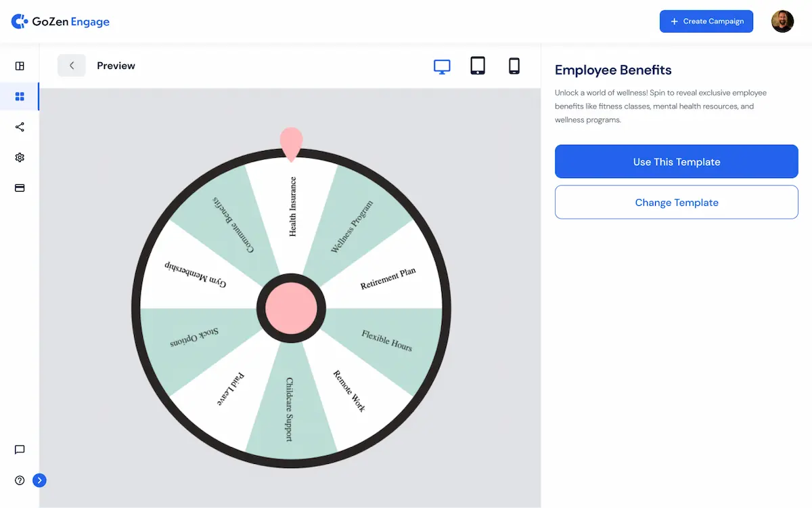Expand the sidebar with blue arrow
This screenshot has width=812, height=508.
[40, 480]
